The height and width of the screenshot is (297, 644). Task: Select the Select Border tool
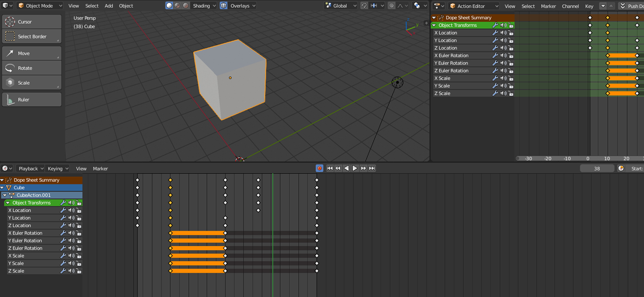(x=31, y=36)
